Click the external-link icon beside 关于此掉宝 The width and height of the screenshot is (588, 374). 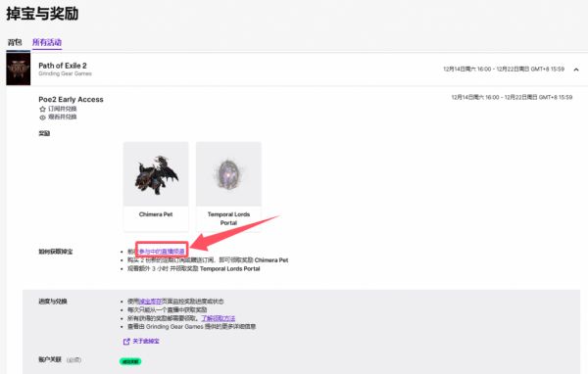click(126, 342)
